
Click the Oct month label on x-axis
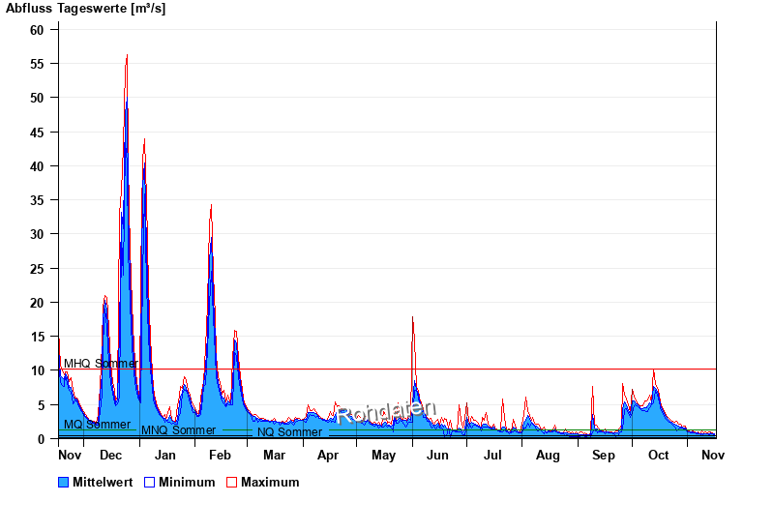[658, 455]
